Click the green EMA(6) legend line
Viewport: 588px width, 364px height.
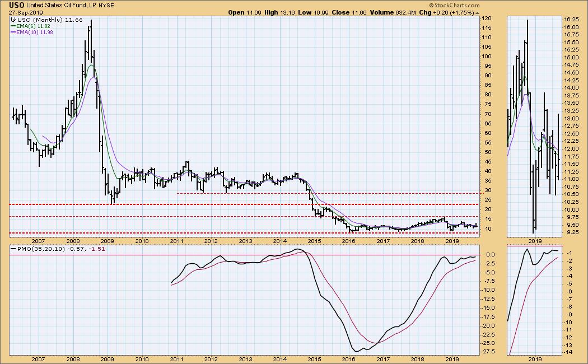pyautogui.click(x=14, y=25)
